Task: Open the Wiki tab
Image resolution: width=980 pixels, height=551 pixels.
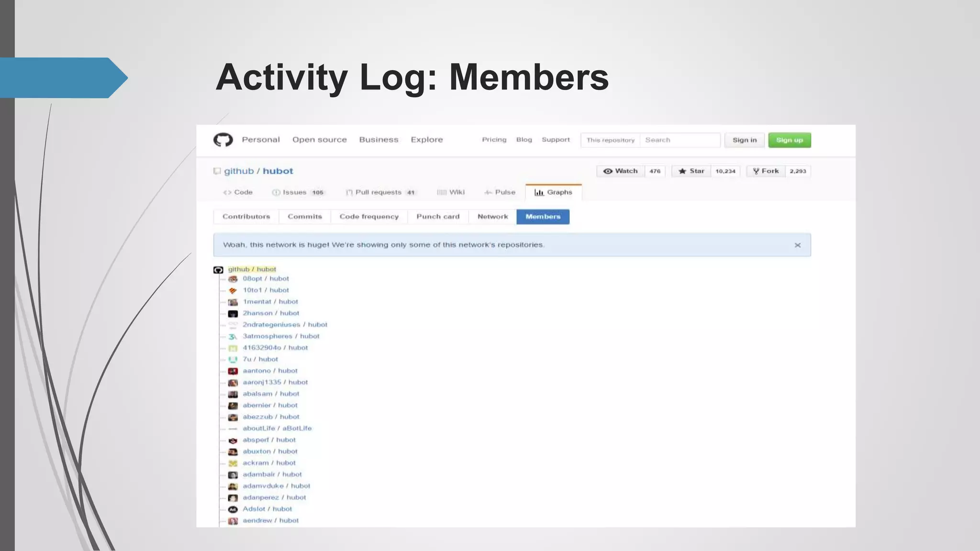Action: pos(451,192)
